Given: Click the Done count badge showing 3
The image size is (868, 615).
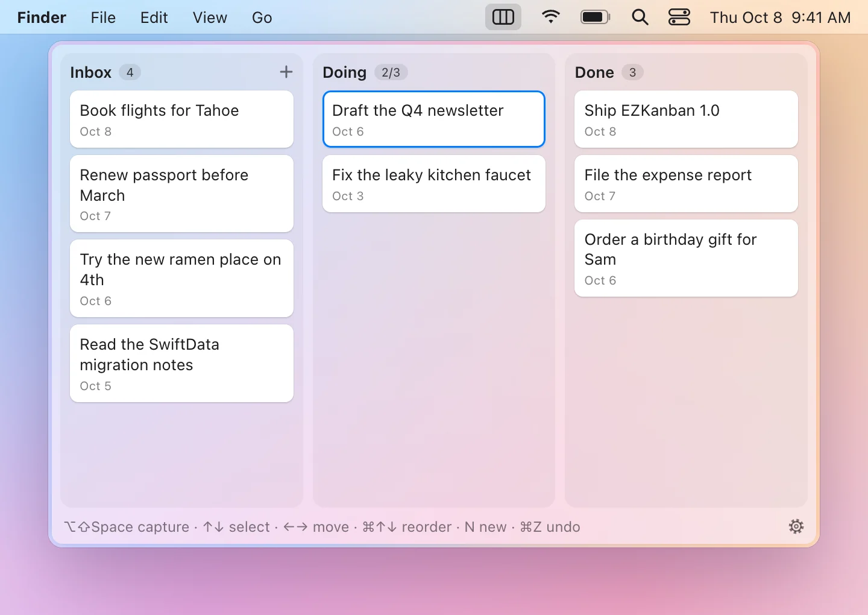Looking at the screenshot, I should (x=632, y=72).
